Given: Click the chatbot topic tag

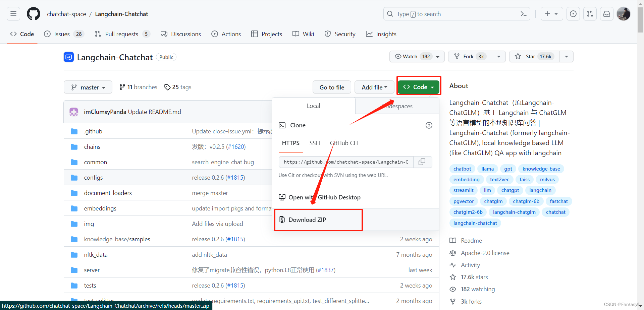Looking at the screenshot, I should pyautogui.click(x=462, y=169).
